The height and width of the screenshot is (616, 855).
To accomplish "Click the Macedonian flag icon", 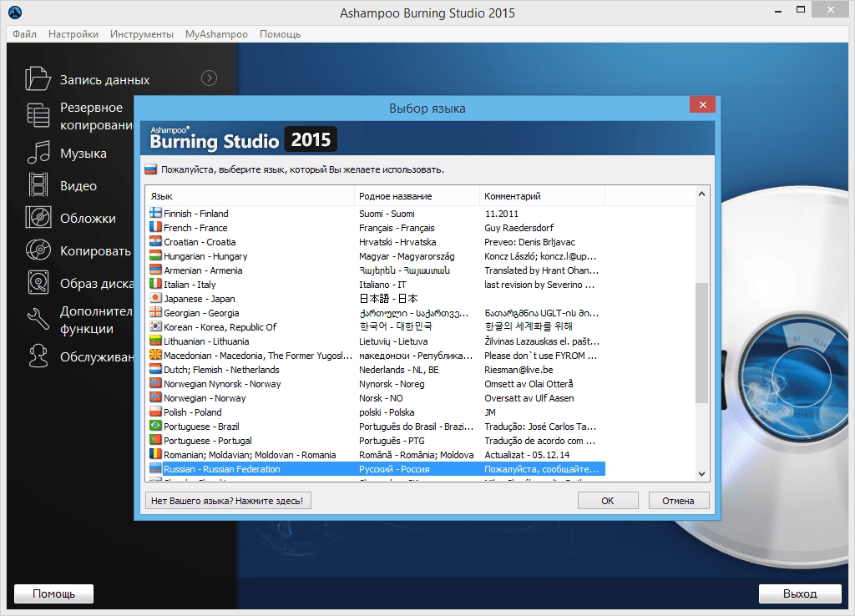I will (156, 355).
